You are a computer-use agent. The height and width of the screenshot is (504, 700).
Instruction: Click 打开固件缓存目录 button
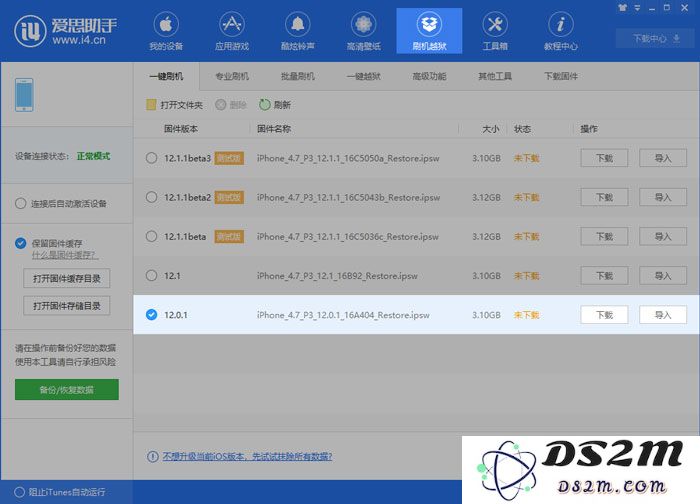tap(67, 279)
